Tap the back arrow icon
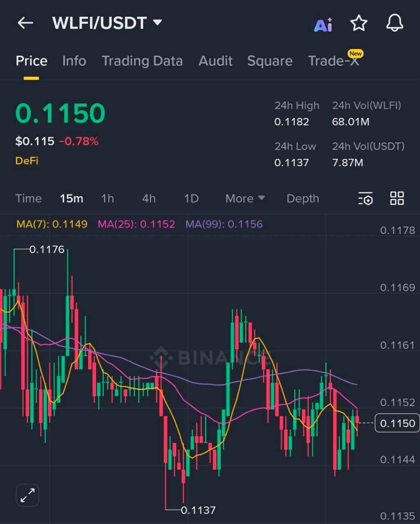 point(25,23)
